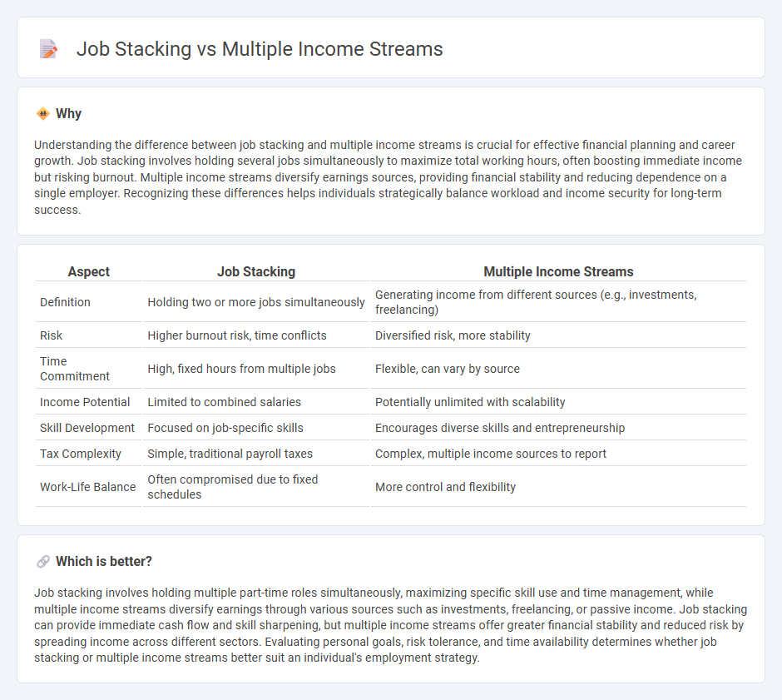Click cell Focused on job-specific skills
782x700 pixels.
(256, 428)
